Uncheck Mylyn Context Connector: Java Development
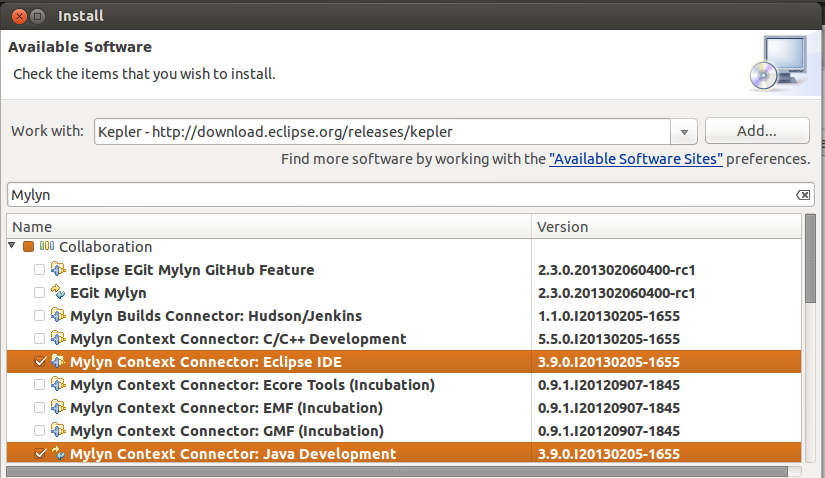This screenshot has width=825, height=478. [x=39, y=453]
